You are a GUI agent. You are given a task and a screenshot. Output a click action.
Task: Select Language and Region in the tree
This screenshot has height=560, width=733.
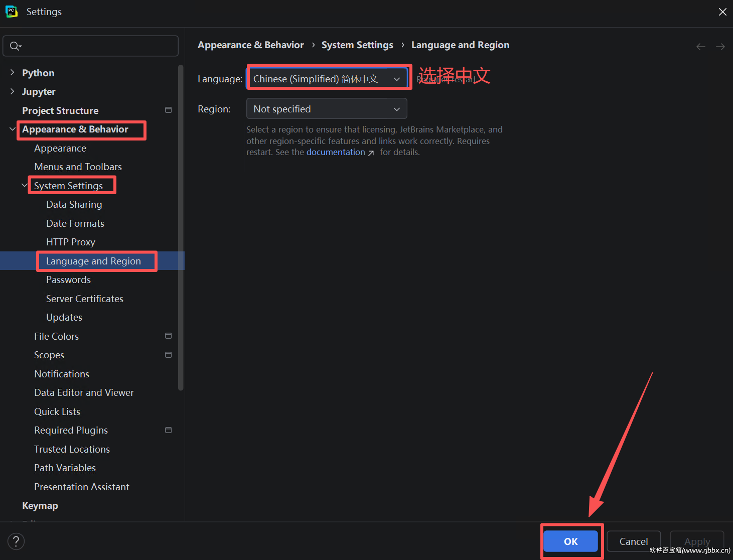[x=92, y=261]
